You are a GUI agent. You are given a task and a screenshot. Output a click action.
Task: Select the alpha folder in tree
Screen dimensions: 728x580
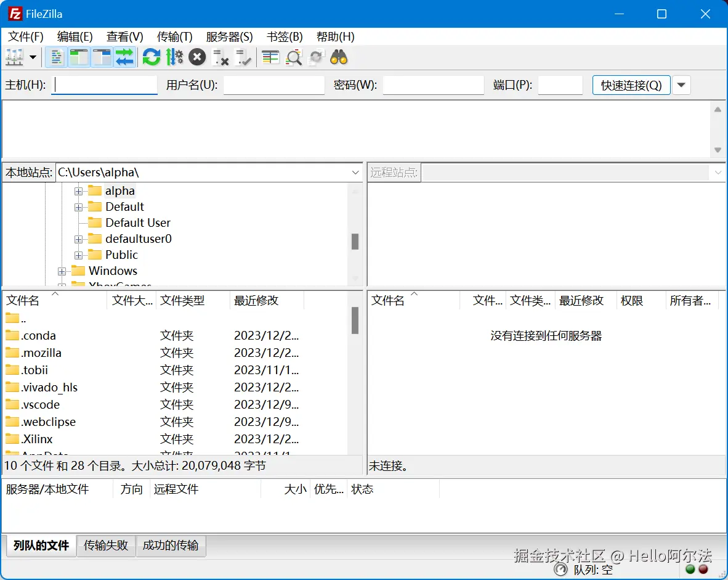pyautogui.click(x=119, y=190)
